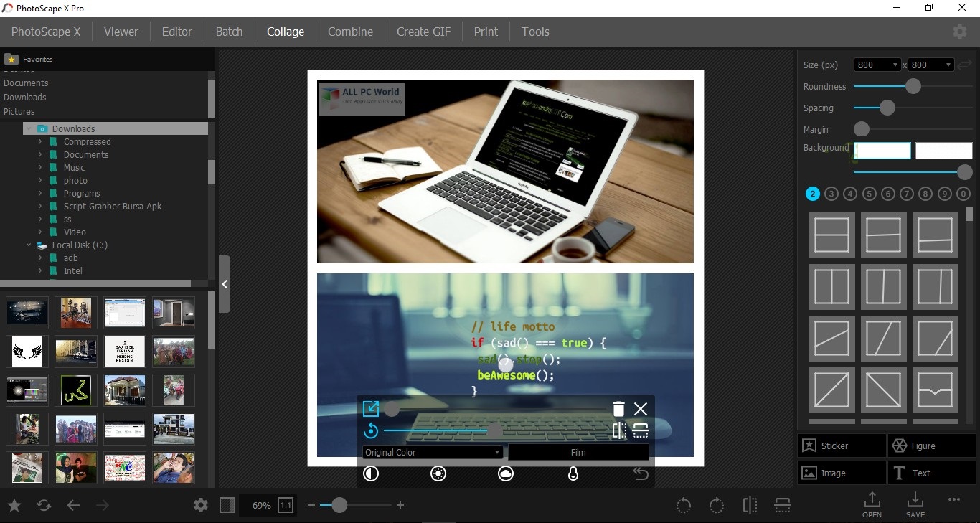Click the brightness sun icon in overlay
The image size is (980, 523).
click(438, 473)
